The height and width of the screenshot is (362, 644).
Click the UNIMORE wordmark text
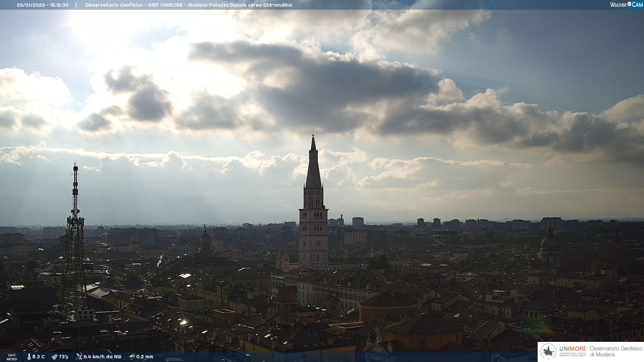pyautogui.click(x=573, y=349)
